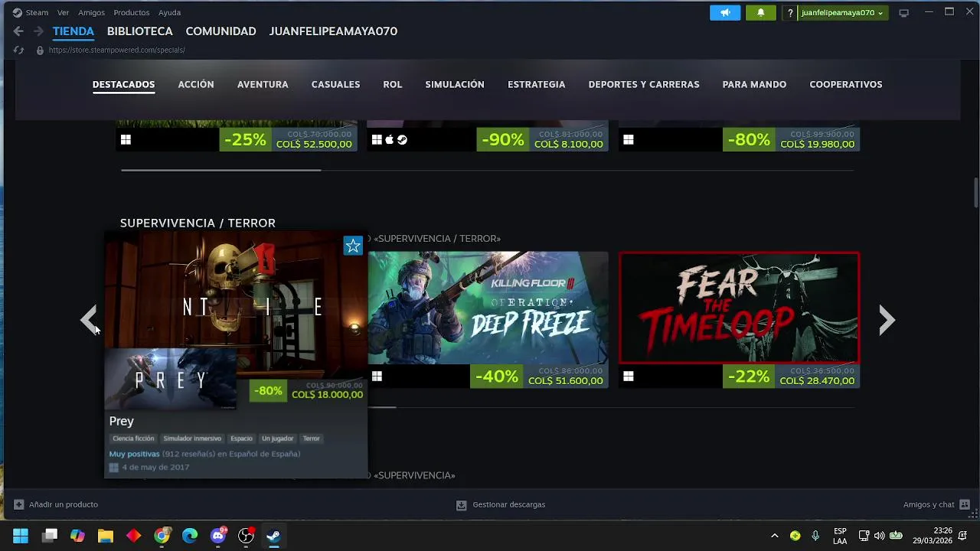Go to the TIENDA section
The width and height of the screenshot is (980, 551).
tap(73, 31)
